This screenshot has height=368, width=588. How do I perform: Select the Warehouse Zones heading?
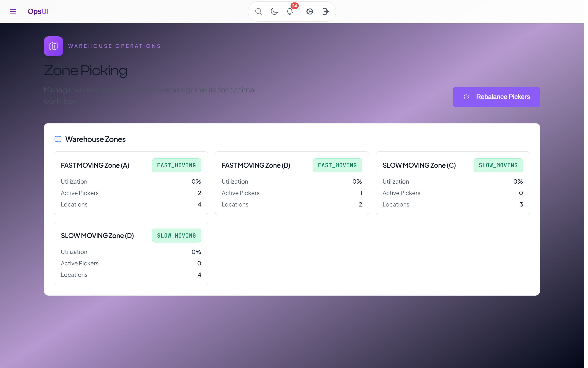[95, 139]
